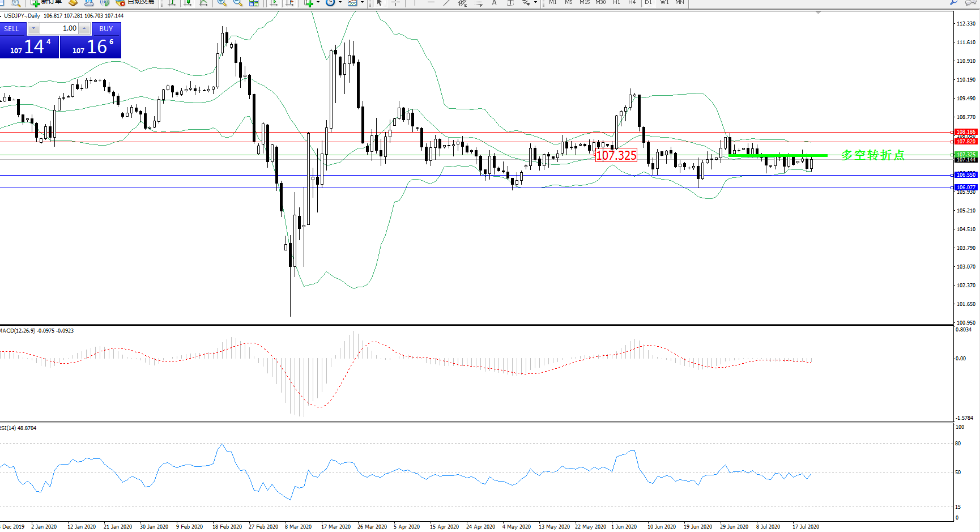The height and width of the screenshot is (532, 980).
Task: Open the search magnifier in top right
Action: pyautogui.click(x=954, y=2)
